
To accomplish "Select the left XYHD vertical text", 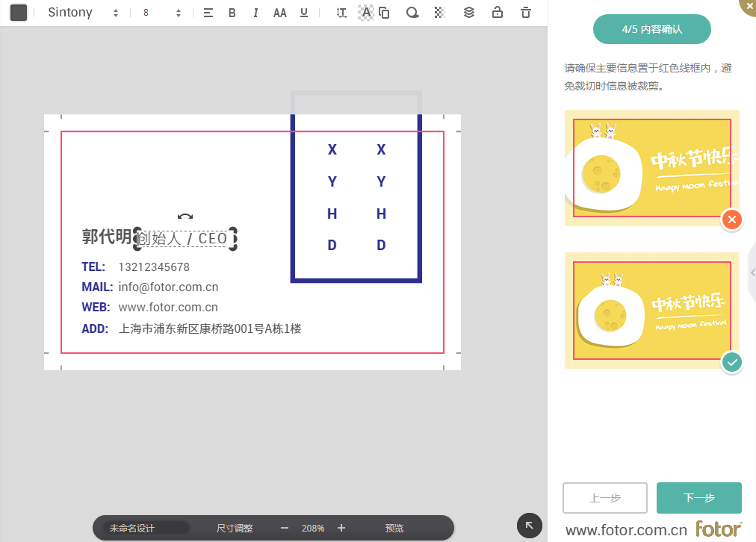I will pyautogui.click(x=332, y=198).
